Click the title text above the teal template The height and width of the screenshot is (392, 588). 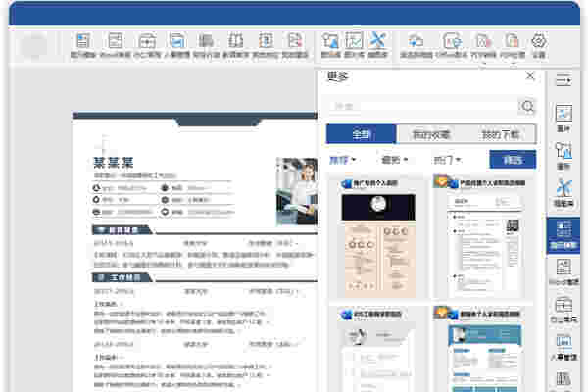490,314
